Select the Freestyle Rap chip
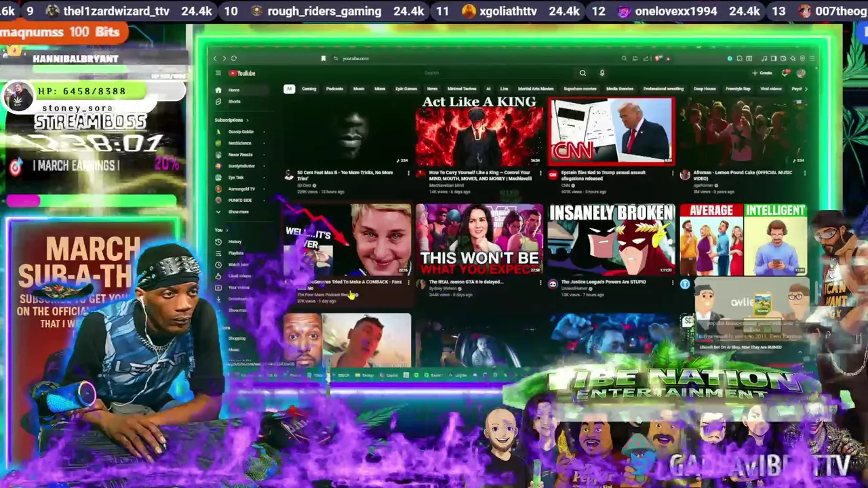This screenshot has width=868, height=488. click(738, 89)
